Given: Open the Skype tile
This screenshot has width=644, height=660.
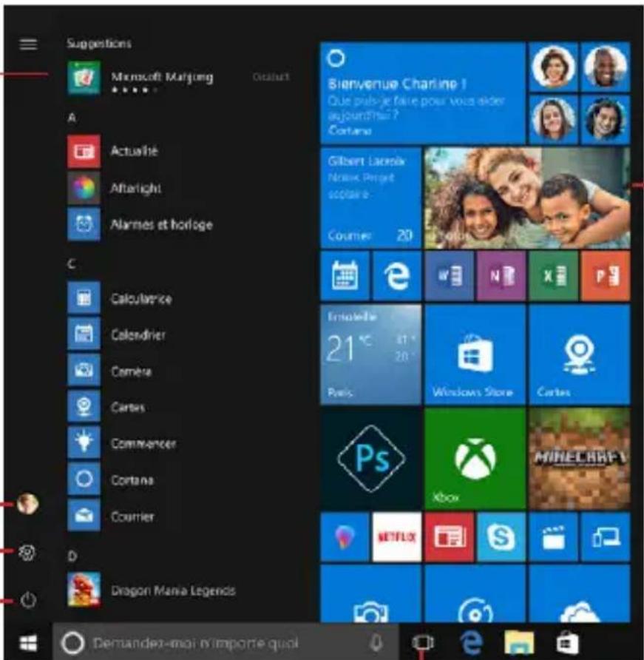Looking at the screenshot, I should [501, 536].
